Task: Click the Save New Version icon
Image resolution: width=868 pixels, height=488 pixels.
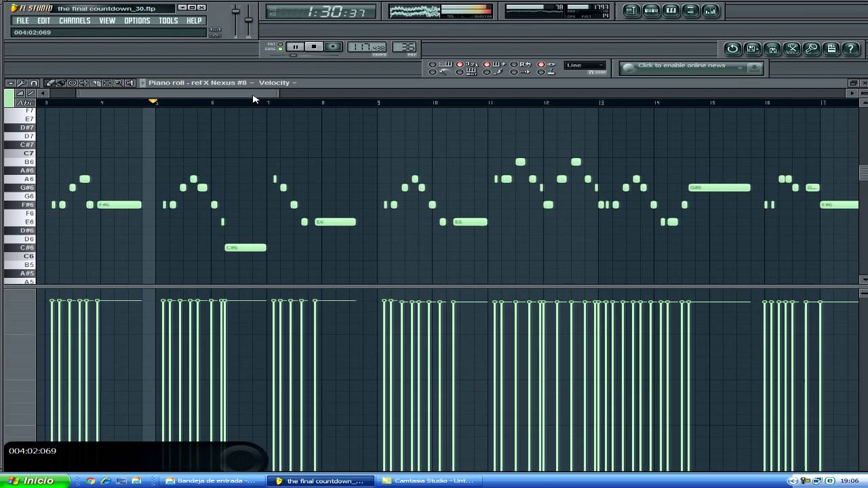Action: point(753,48)
